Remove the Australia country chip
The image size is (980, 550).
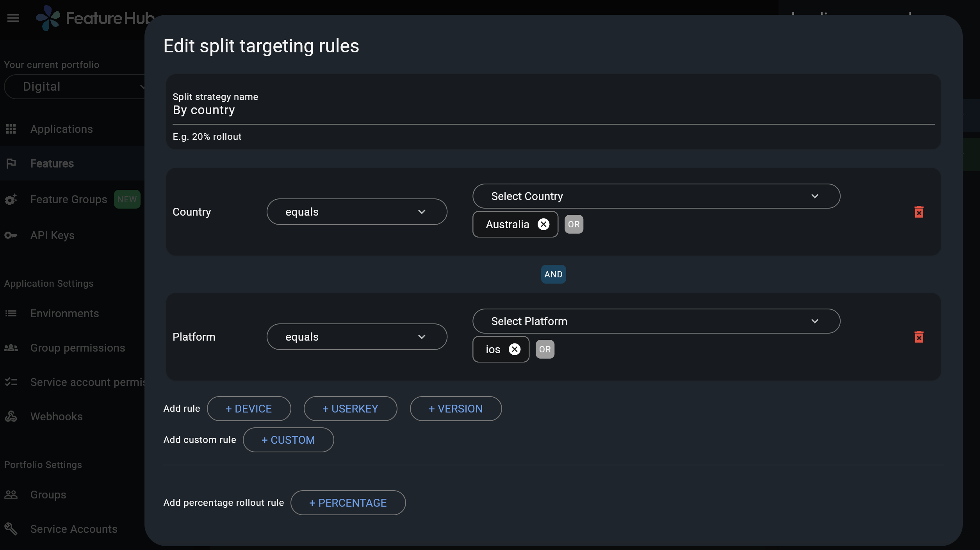(543, 224)
